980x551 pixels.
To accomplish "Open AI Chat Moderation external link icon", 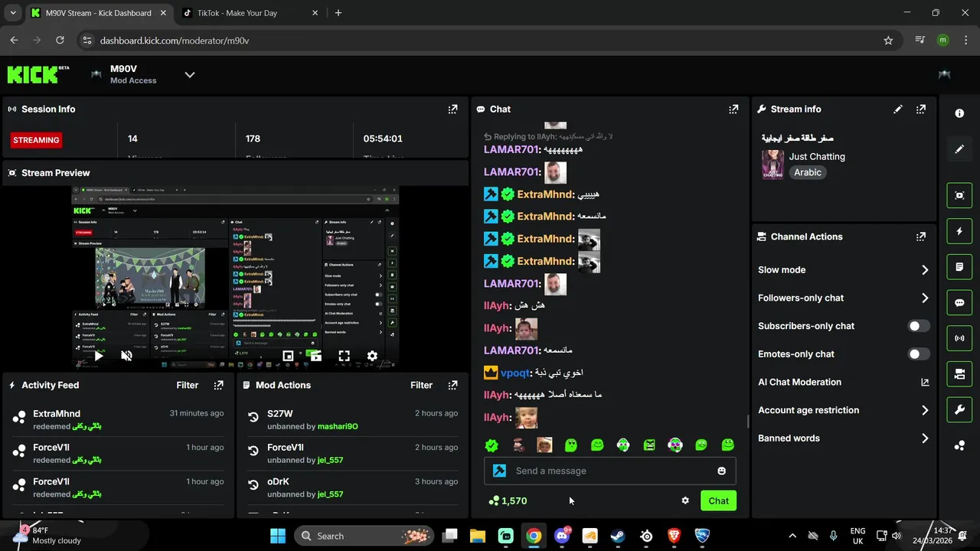I will pos(925,382).
